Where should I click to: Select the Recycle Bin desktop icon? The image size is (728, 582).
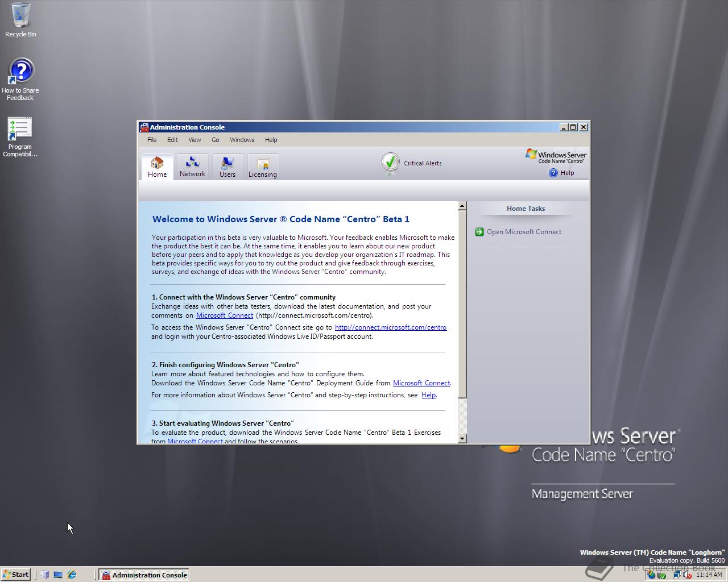point(20,20)
